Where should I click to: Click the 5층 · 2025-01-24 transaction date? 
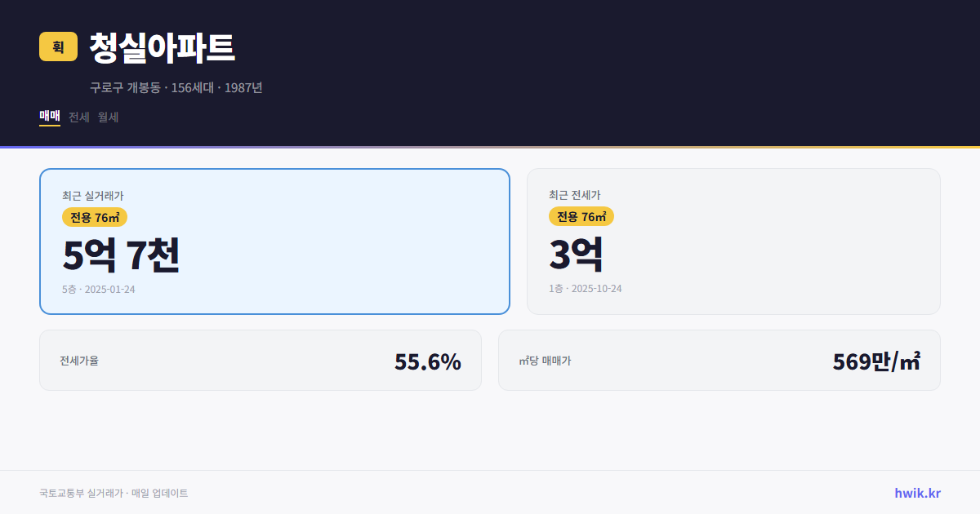click(x=99, y=289)
